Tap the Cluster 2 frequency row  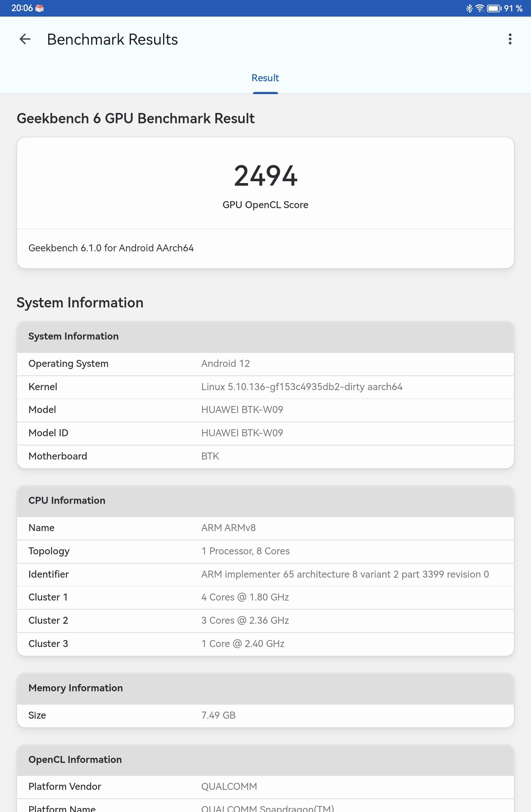(x=265, y=621)
